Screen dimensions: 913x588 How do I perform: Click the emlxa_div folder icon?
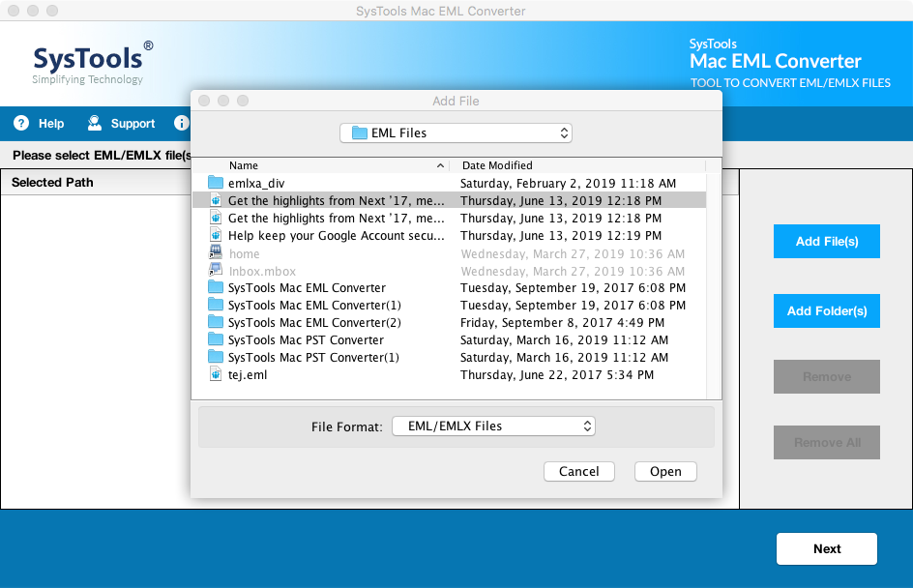[x=216, y=183]
